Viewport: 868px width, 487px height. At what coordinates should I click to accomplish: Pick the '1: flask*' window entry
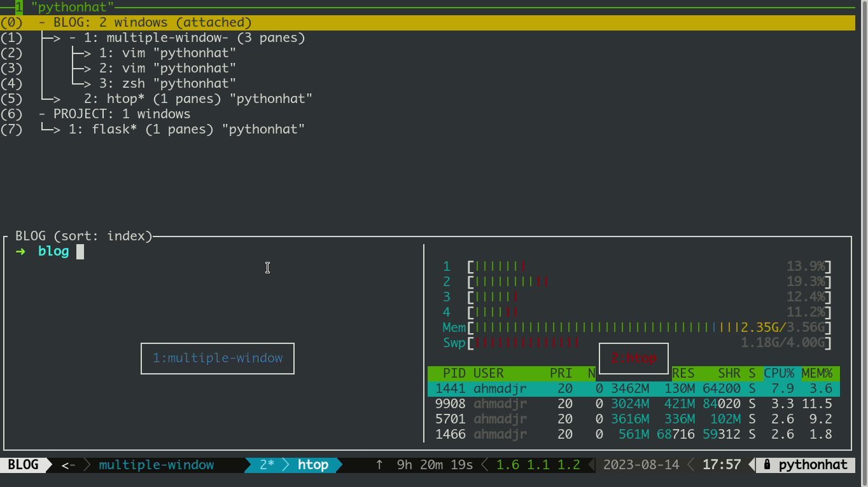pyautogui.click(x=186, y=130)
